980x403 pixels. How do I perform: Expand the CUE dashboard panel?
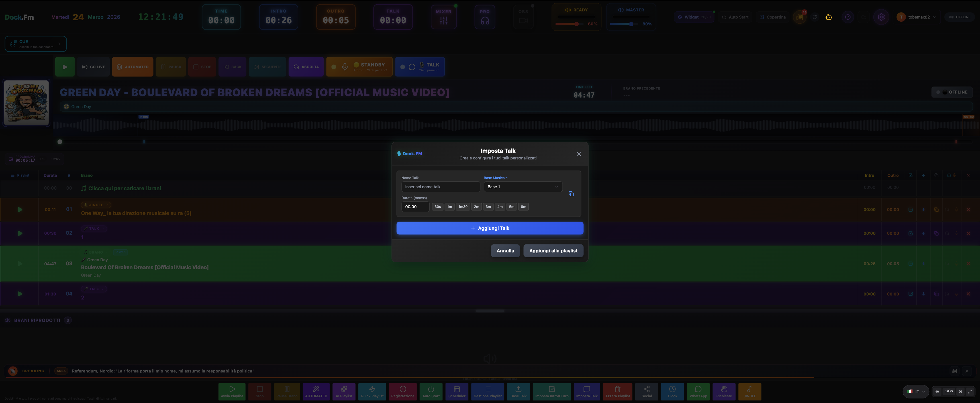click(36, 44)
